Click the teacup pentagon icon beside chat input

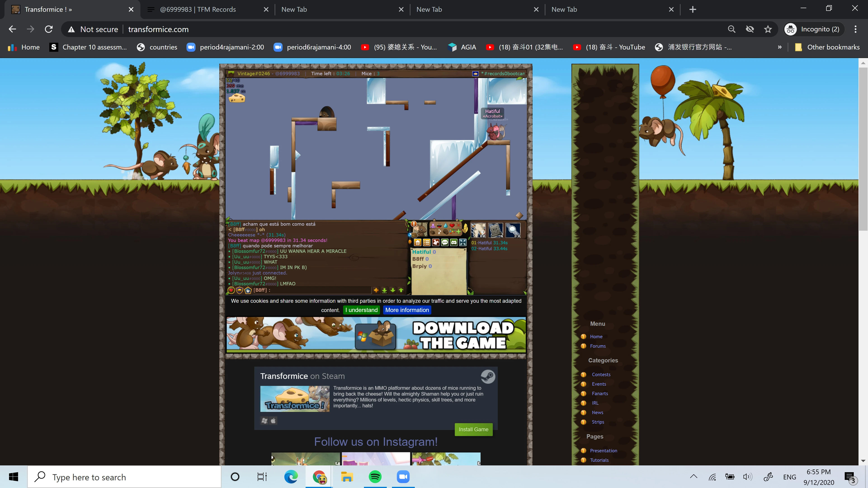coord(248,290)
